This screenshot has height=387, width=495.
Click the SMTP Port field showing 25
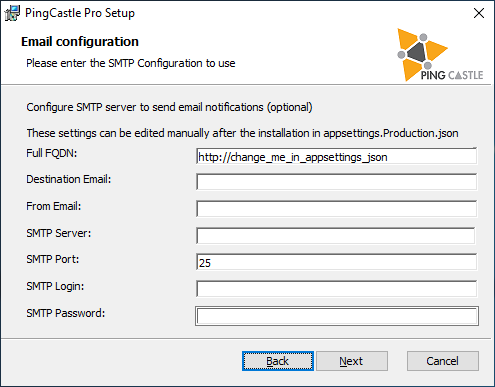pos(336,262)
